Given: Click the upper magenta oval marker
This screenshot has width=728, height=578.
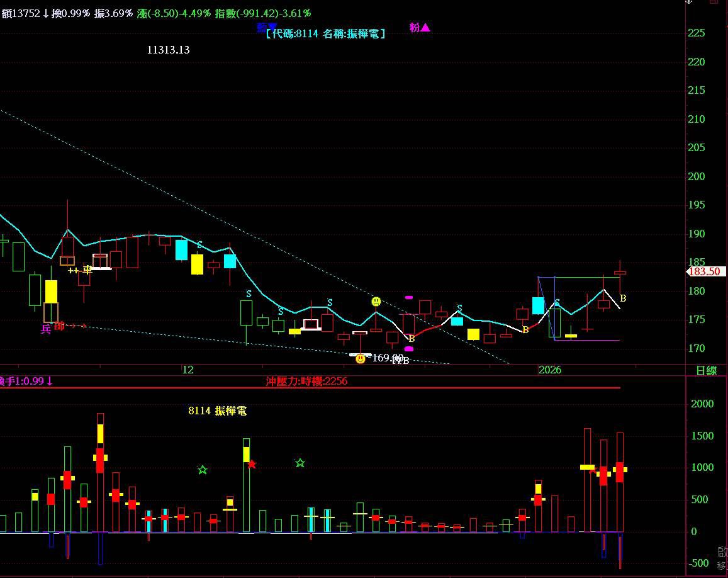Looking at the screenshot, I should pyautogui.click(x=408, y=297).
